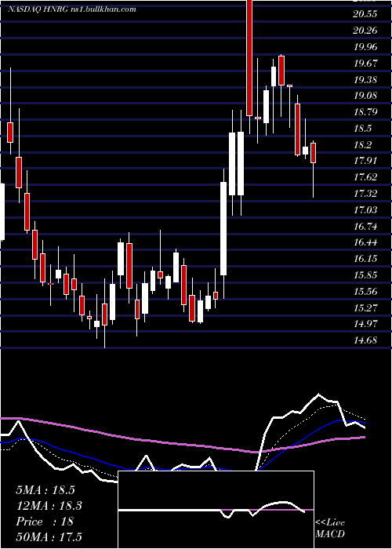Click the 15.27 price axis label
392x549 pixels.
[x=366, y=307]
